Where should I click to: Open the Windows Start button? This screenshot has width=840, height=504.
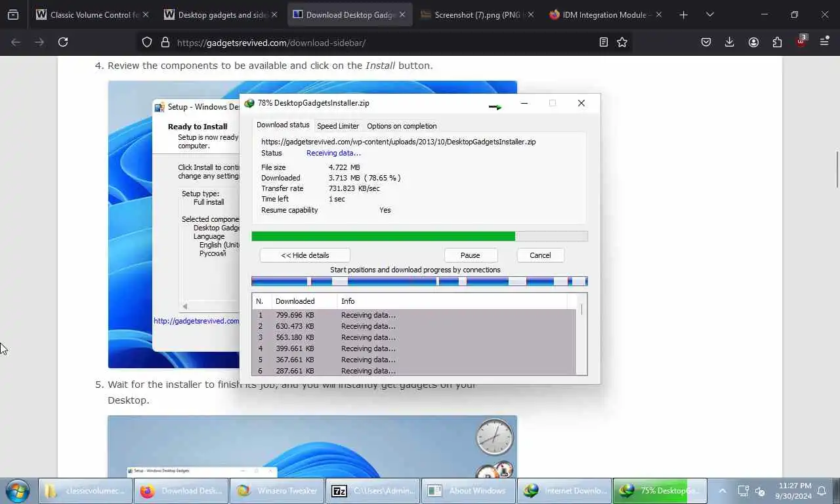[x=17, y=491]
